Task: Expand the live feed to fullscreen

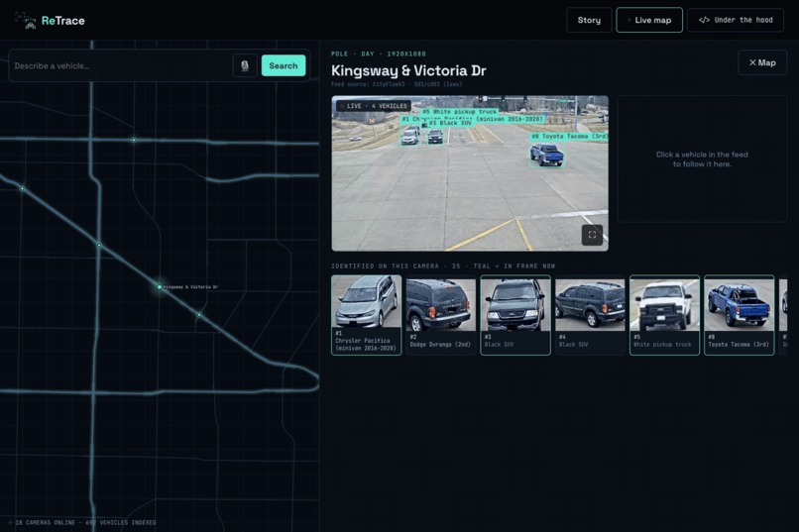Action: click(592, 235)
